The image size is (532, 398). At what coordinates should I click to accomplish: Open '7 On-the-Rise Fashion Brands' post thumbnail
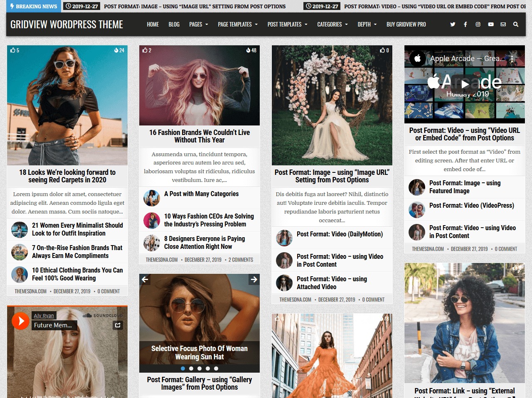point(20,252)
